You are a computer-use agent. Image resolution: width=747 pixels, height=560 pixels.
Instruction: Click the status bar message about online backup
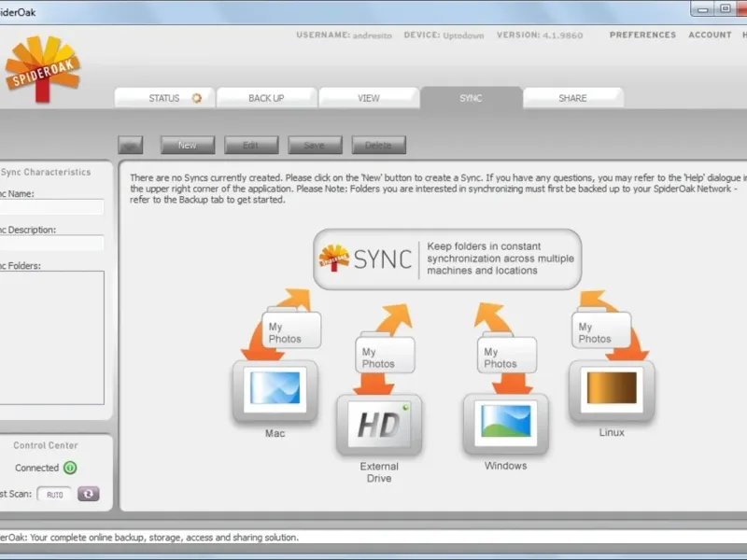149,538
